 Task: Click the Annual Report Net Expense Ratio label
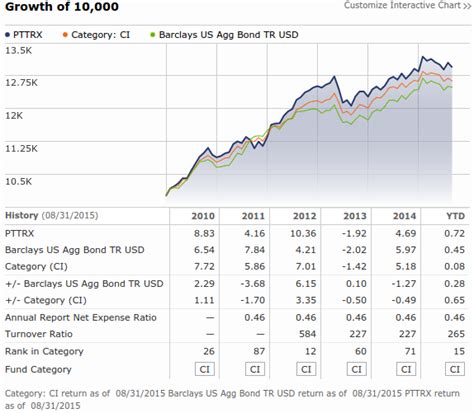coord(81,317)
